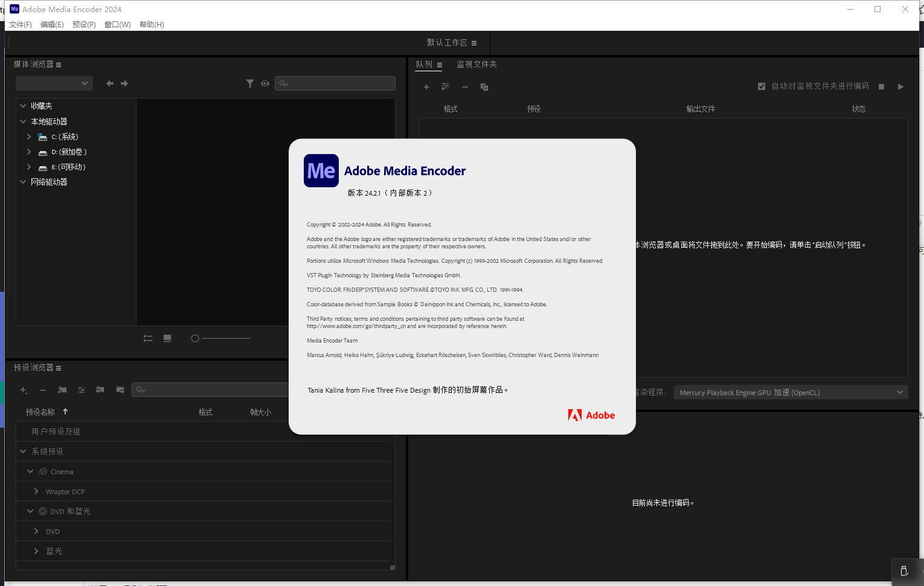This screenshot has height=586, width=924.
Task: Expand the C: (系统) drive
Action: click(x=28, y=137)
